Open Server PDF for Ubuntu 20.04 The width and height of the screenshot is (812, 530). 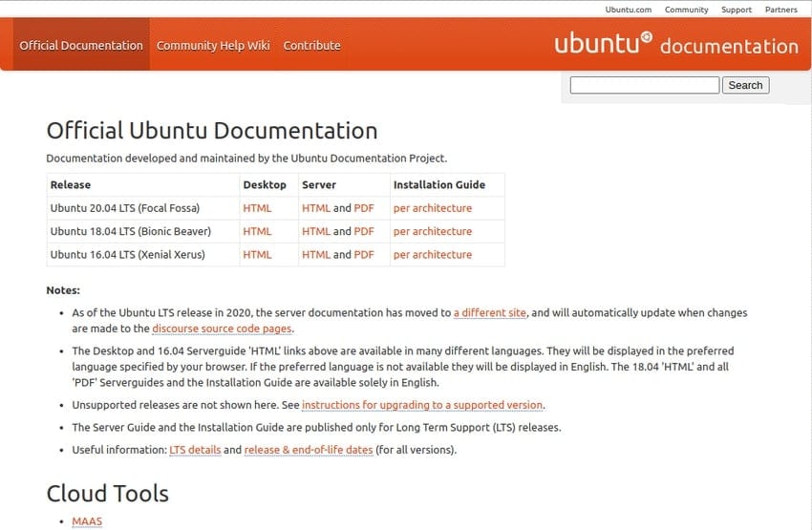364,208
